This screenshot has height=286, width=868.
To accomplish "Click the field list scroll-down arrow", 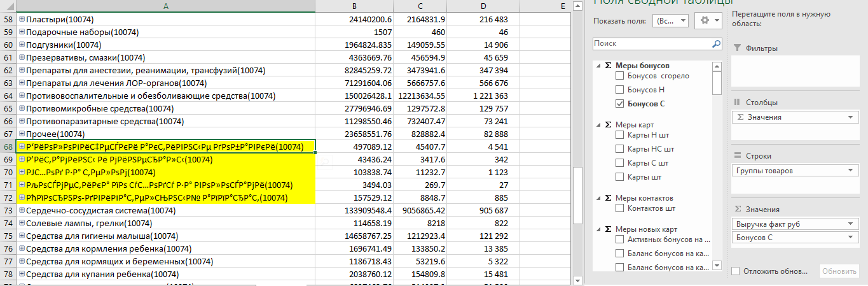I will tap(717, 266).
